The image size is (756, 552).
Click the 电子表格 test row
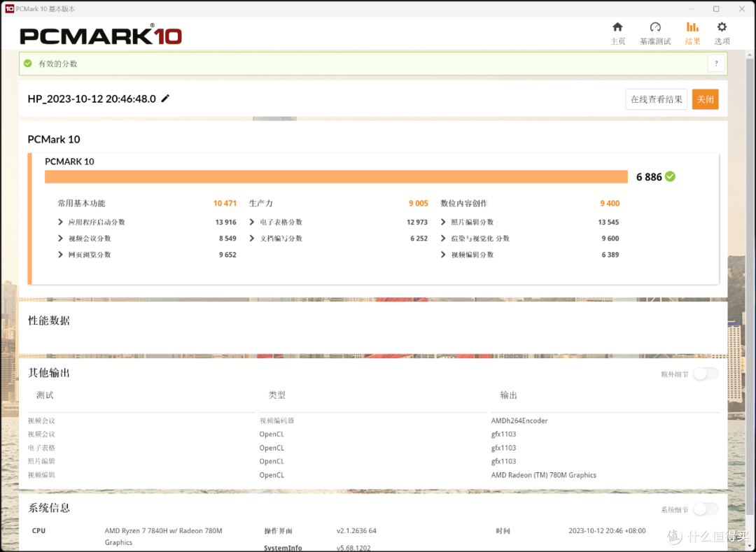click(x=41, y=448)
